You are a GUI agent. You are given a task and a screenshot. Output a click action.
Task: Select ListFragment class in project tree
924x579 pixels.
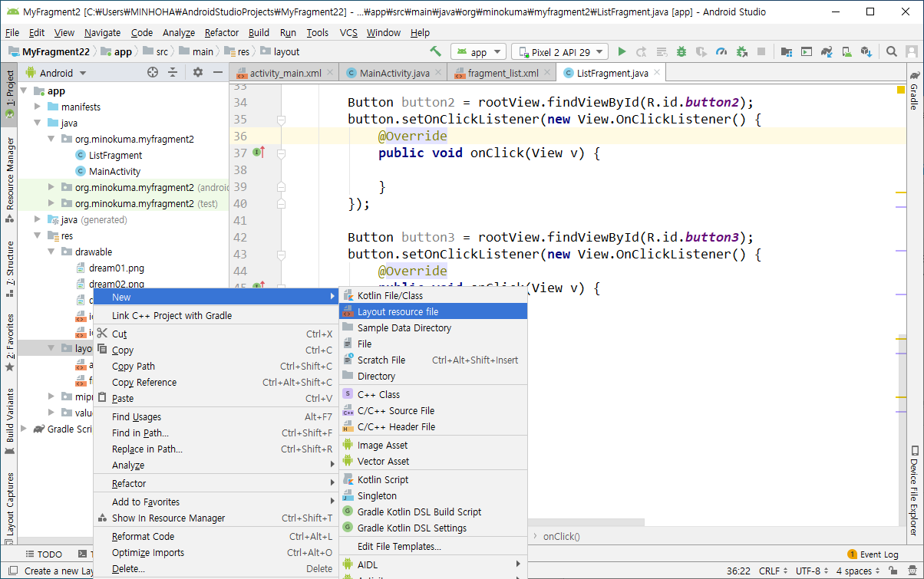click(x=115, y=155)
